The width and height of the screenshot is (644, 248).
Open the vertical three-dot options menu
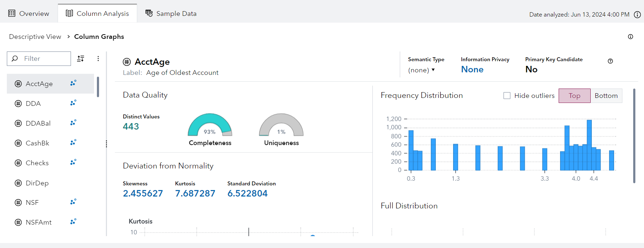pyautogui.click(x=98, y=59)
